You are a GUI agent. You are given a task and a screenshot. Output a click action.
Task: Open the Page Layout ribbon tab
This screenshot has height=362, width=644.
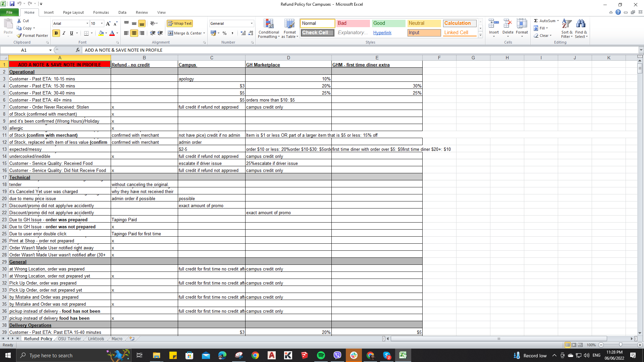[73, 12]
